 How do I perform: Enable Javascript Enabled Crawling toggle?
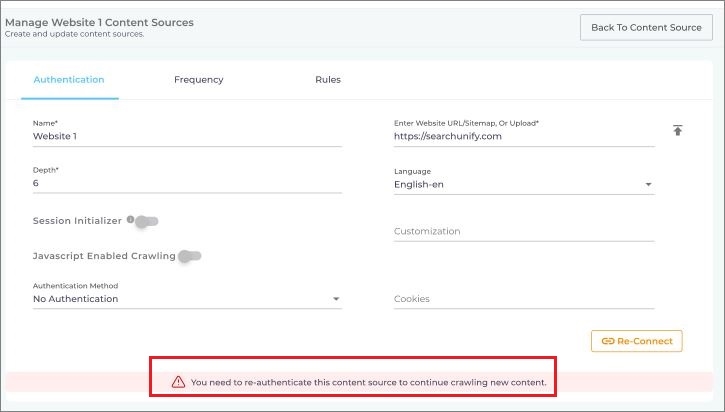pyautogui.click(x=190, y=256)
